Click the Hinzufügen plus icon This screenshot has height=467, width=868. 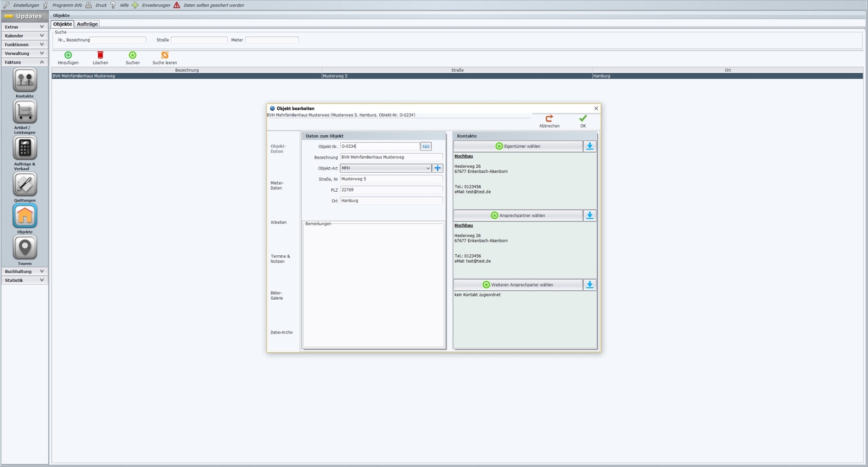tap(68, 55)
